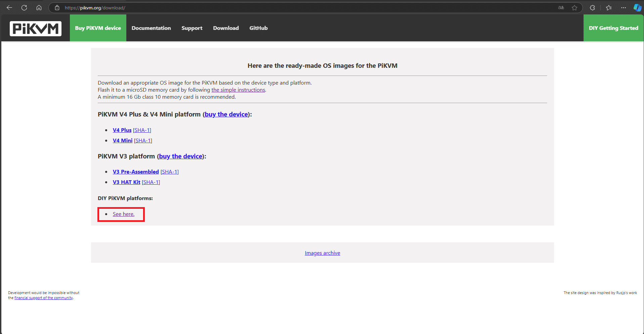Viewport: 644px width, 334px height.
Task: Download the V4 Plus image
Action: (122, 130)
